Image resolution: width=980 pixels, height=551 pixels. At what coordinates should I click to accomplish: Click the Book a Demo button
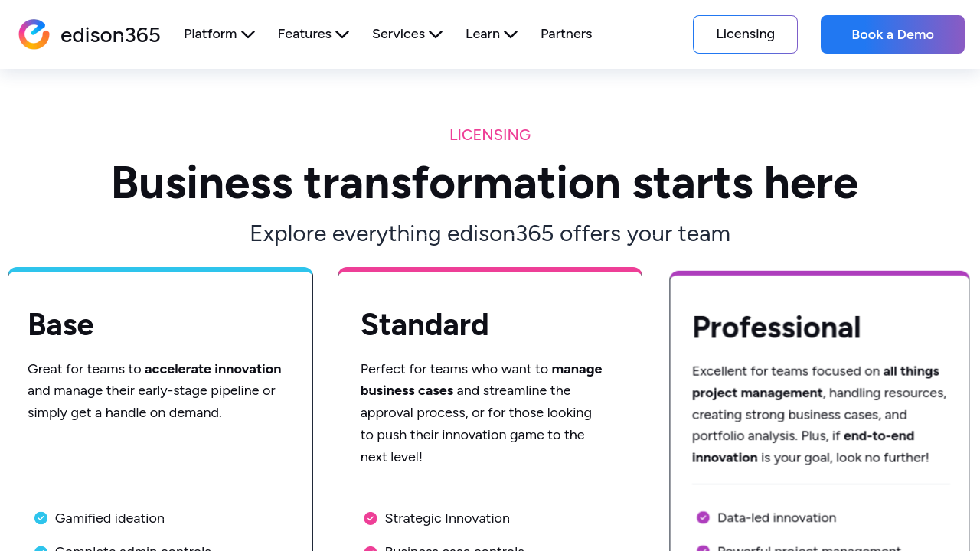(x=893, y=34)
